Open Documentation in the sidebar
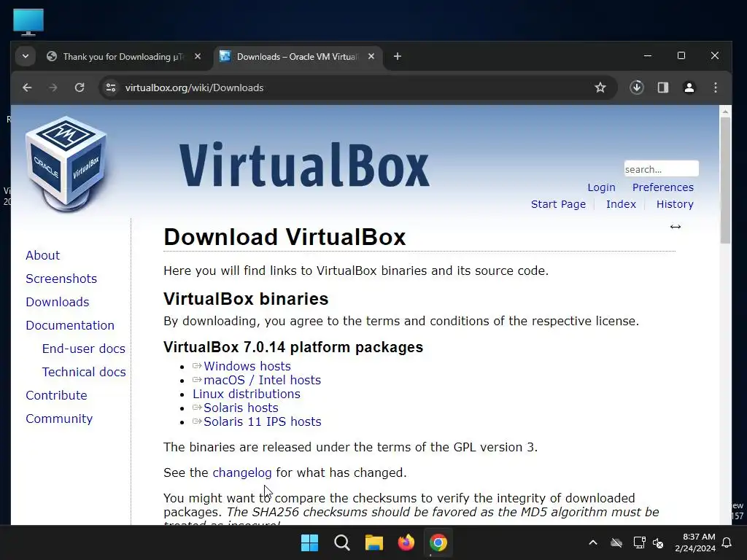Viewport: 747px width, 560px height. point(70,325)
